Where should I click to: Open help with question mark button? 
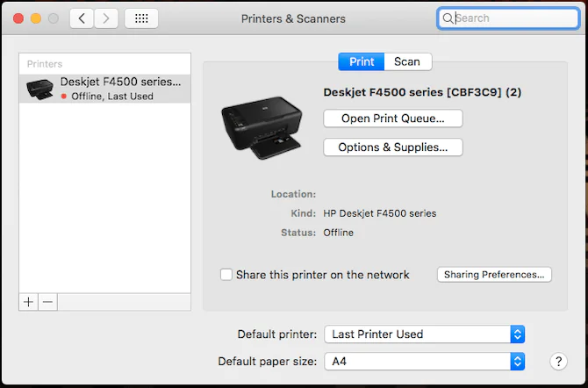coord(558,361)
